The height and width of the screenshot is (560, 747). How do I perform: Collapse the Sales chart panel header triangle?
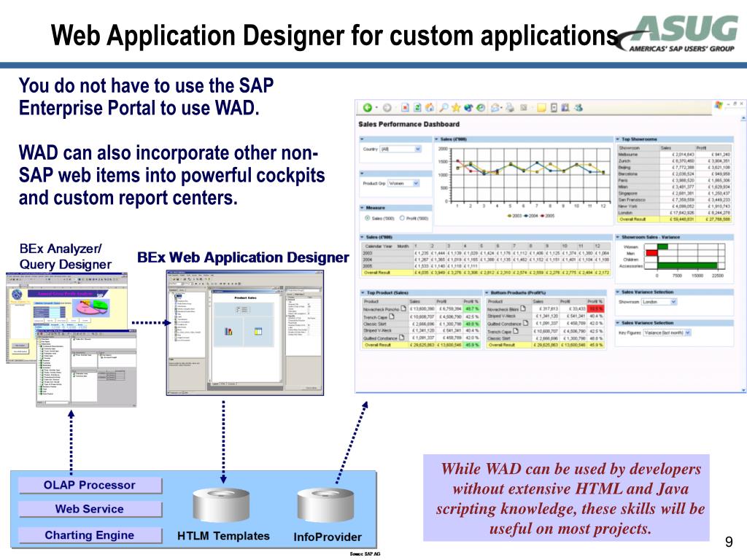[x=436, y=139]
